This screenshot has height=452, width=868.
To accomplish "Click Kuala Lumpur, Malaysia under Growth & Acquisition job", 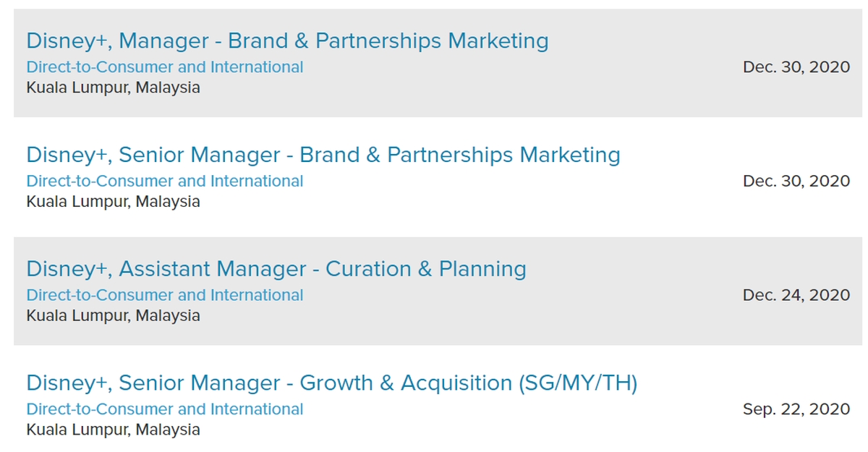I will point(113,430).
